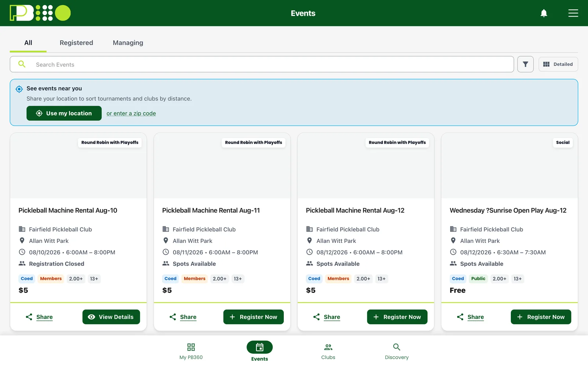Click 'Round Robin with Playoffs' badge on Aug-12 card

397,142
